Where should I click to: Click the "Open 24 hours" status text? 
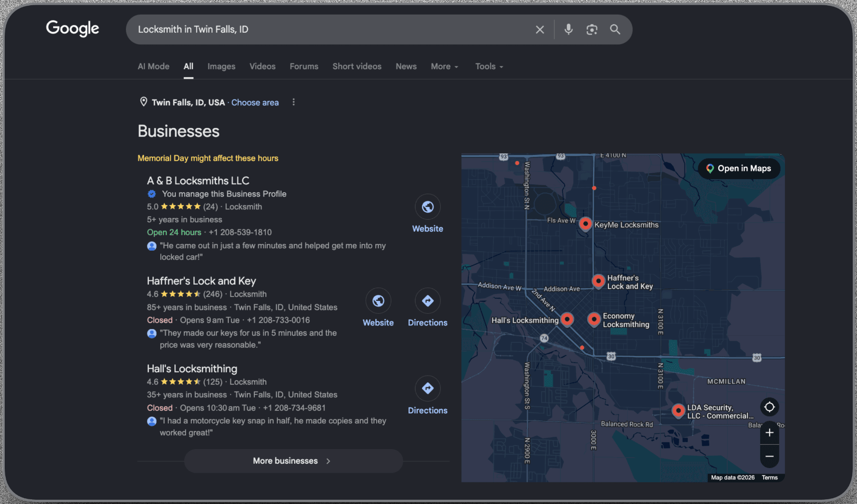point(174,233)
